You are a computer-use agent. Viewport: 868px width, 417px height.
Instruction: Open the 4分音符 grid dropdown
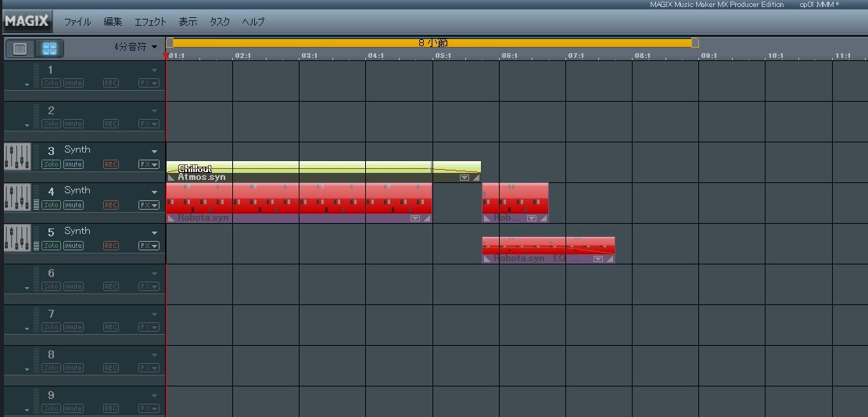(x=135, y=47)
